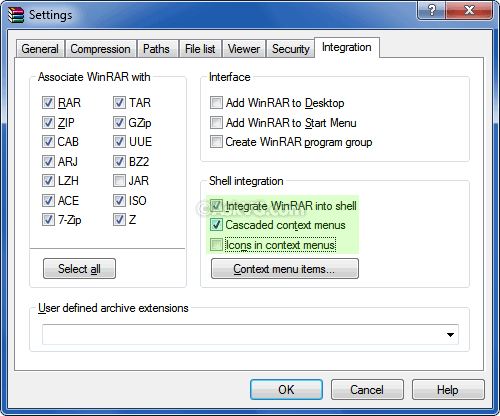
Task: Toggle the ZIP association checkbox
Action: tap(48, 122)
